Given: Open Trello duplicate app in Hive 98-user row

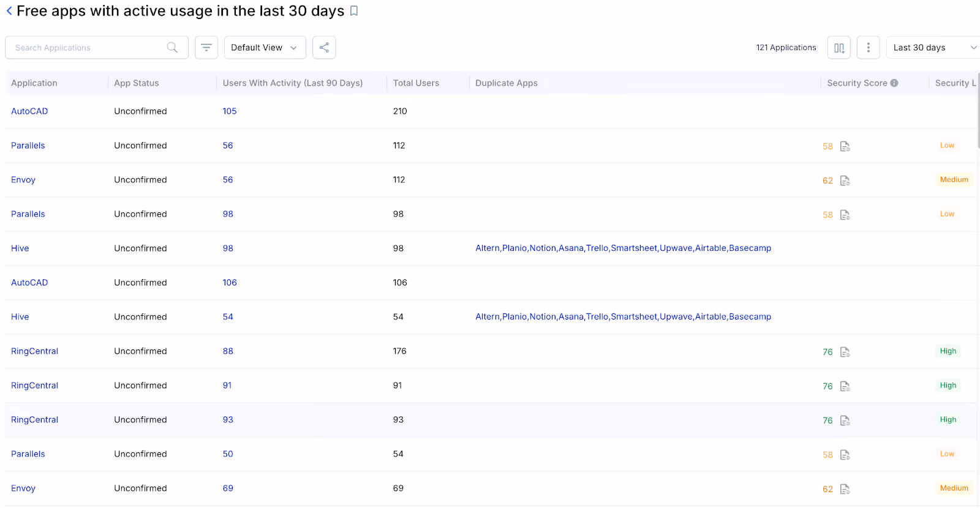Looking at the screenshot, I should click(597, 248).
